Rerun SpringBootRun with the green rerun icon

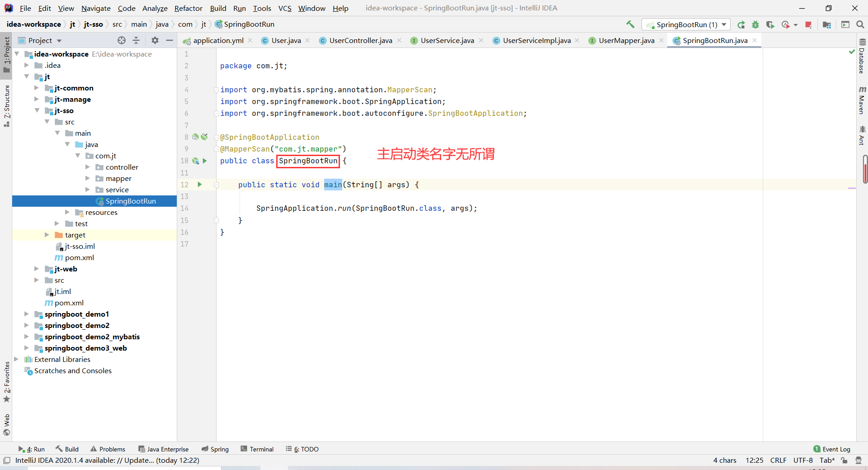point(741,24)
